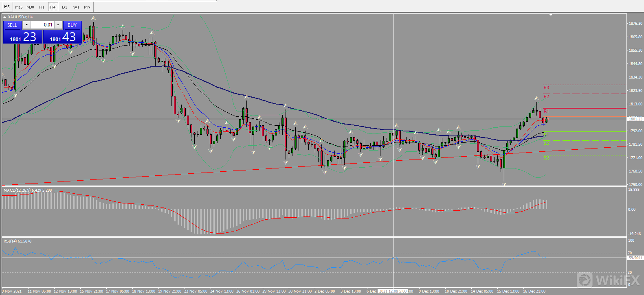Select the D1 daily timeframe

(64, 7)
